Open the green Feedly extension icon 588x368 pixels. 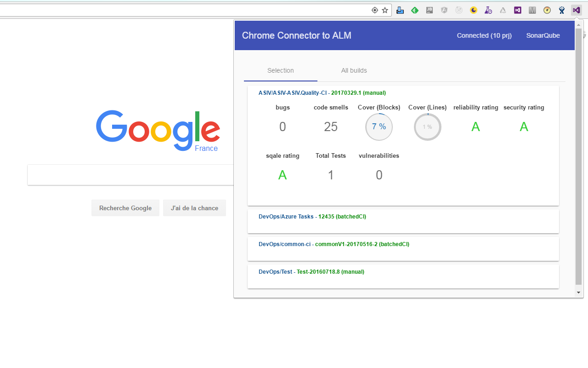click(x=415, y=10)
